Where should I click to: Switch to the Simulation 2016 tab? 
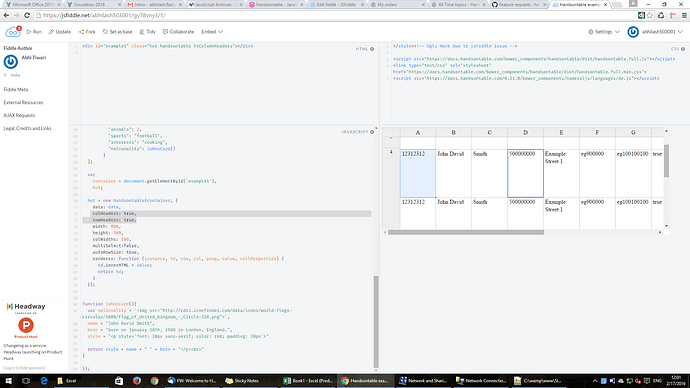click(x=92, y=4)
